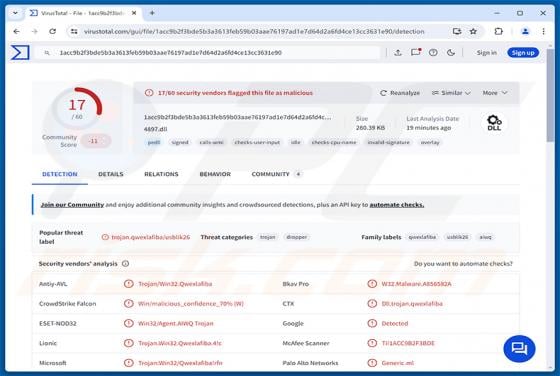Click the install app icon in address bar

point(457,31)
